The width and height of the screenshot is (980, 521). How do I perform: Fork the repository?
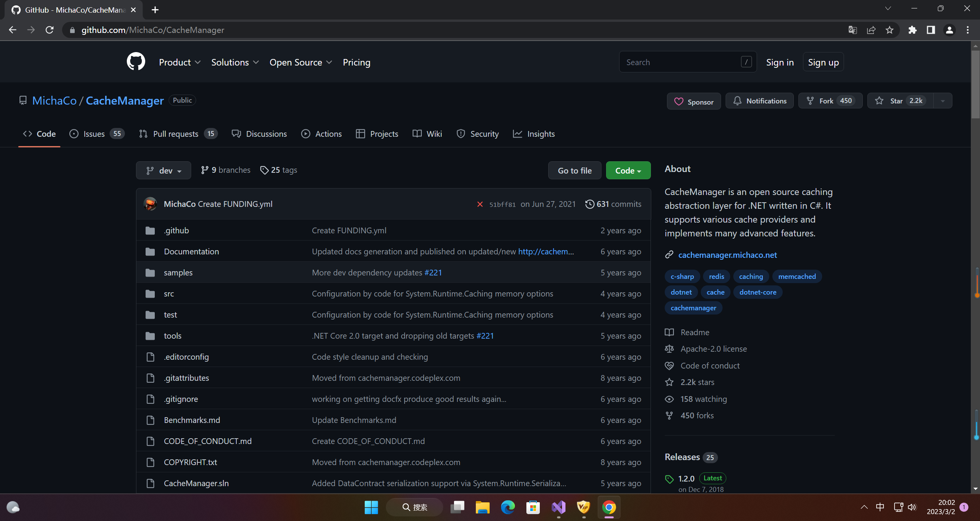830,101
